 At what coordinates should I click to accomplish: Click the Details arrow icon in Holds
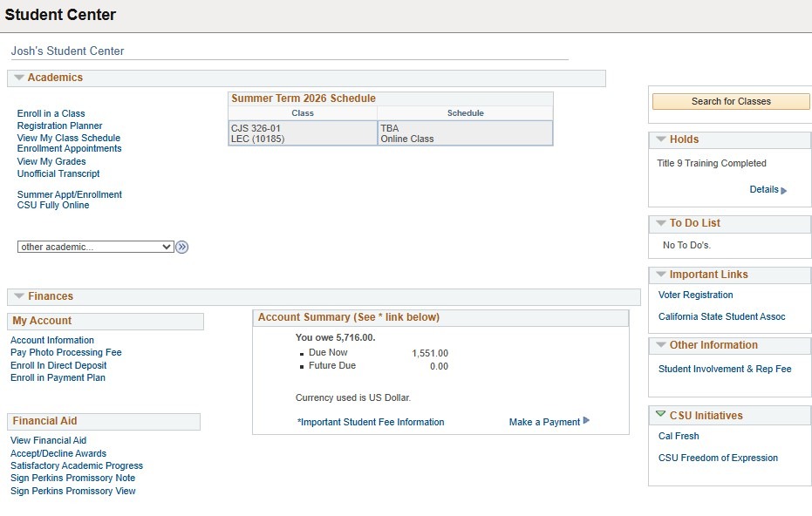tap(784, 190)
